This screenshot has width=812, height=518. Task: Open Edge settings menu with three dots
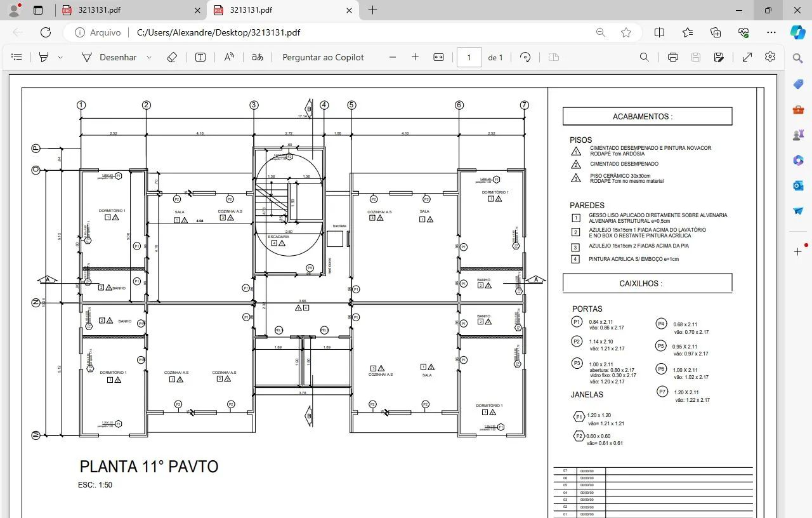click(771, 32)
